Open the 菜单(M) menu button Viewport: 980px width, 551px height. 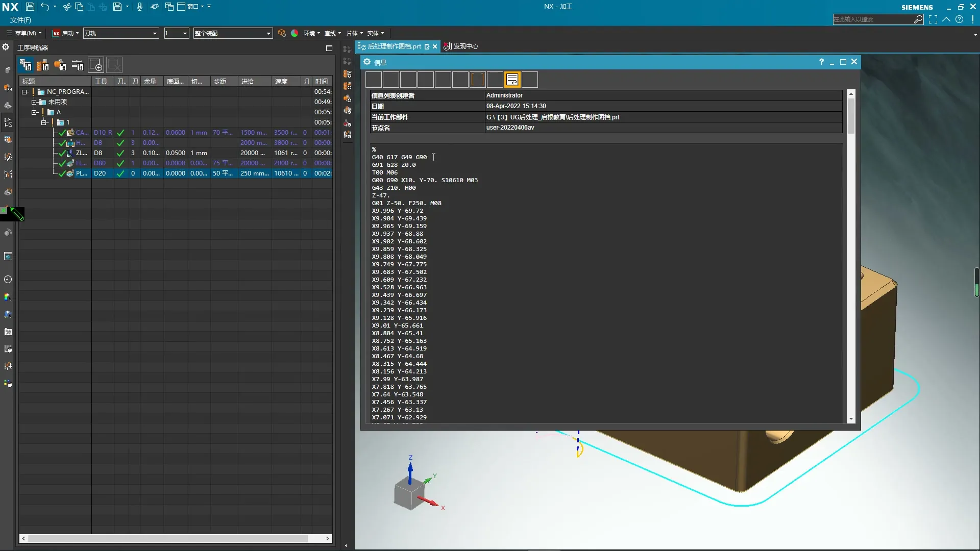[24, 33]
